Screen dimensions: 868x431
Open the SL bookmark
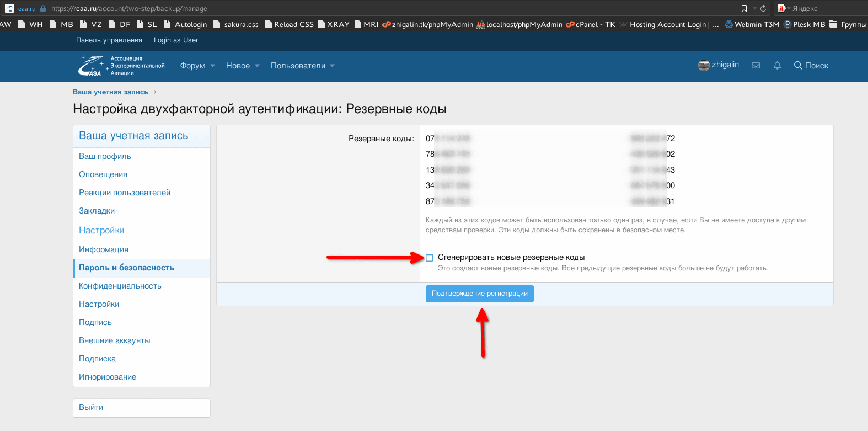pos(147,24)
